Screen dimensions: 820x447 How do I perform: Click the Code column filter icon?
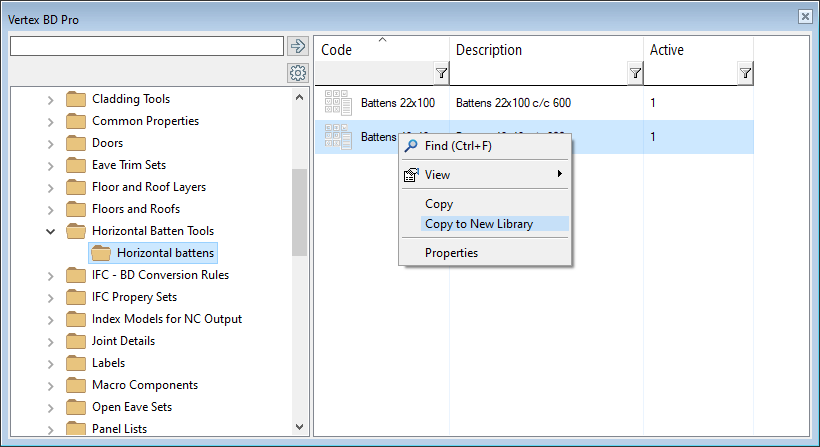pos(441,73)
